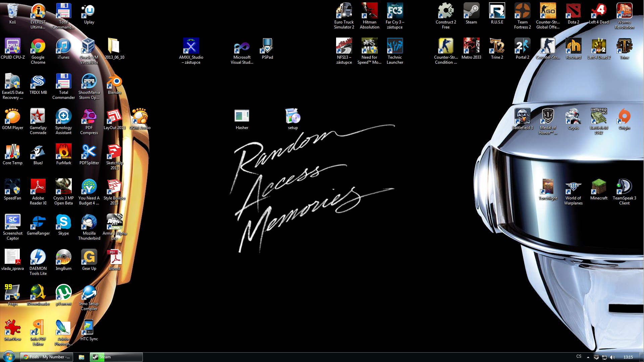Launch Battlefield 3 shortcut

[522, 119]
